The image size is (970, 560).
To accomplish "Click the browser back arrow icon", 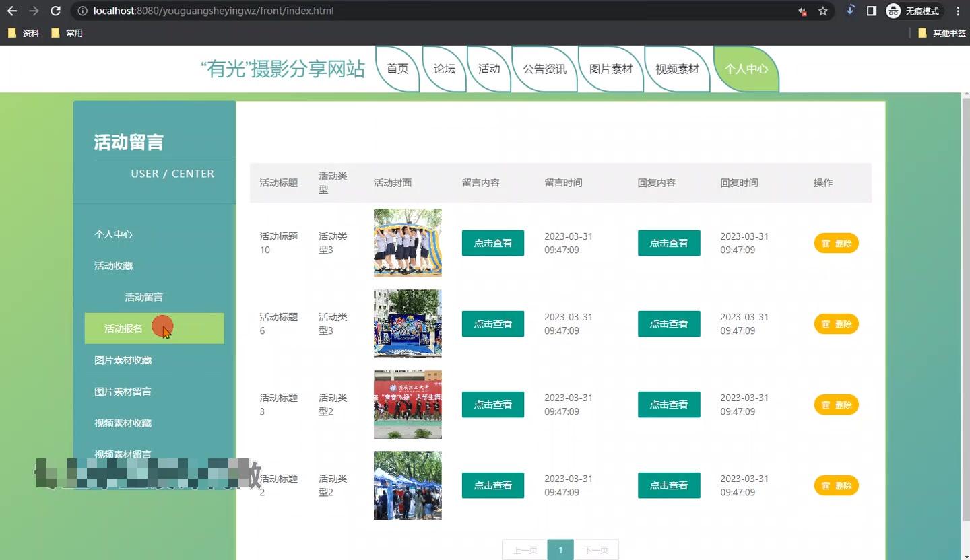I will tap(11, 11).
